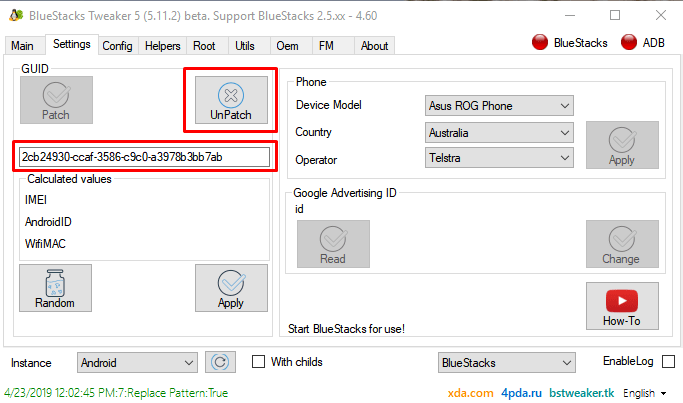This screenshot has width=683, height=403.
Task: Click the Start BlueStacks for use! text
Action: click(x=346, y=328)
